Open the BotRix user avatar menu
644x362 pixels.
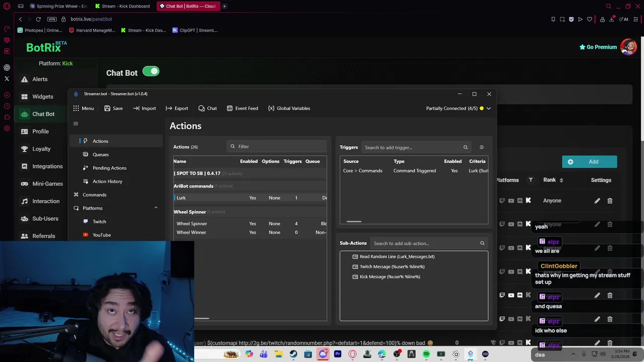point(628,47)
